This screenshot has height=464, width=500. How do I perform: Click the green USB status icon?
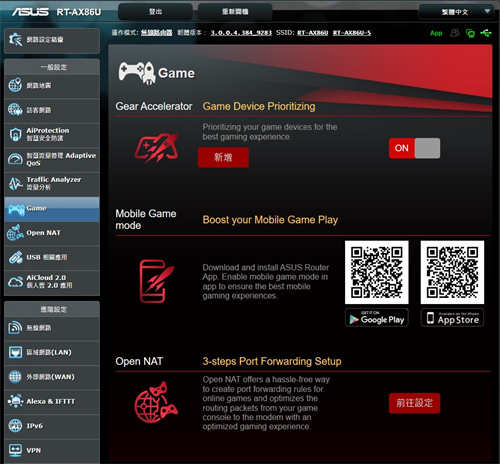(486, 33)
